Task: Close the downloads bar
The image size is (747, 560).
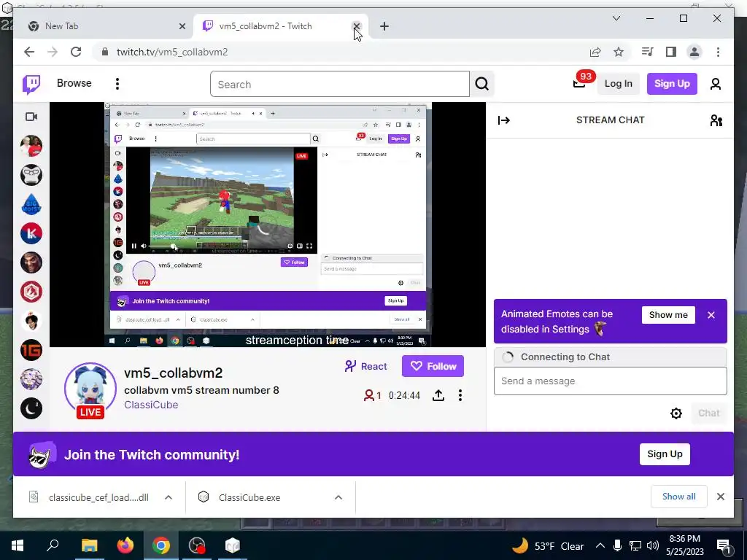Action: tap(720, 497)
